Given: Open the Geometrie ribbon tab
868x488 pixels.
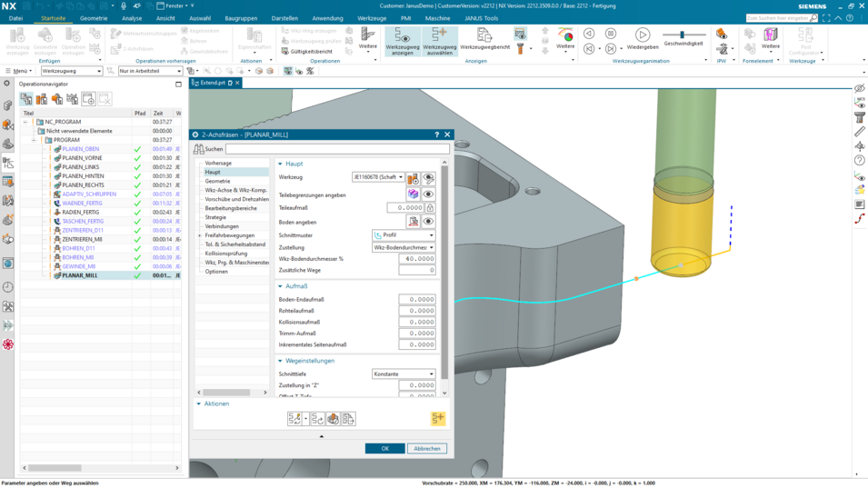Looking at the screenshot, I should tap(94, 18).
